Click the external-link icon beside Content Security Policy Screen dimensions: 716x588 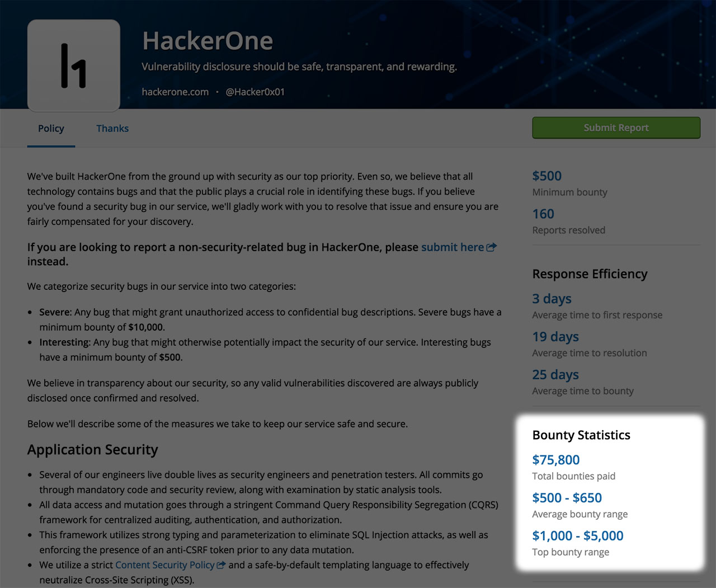[220, 565]
